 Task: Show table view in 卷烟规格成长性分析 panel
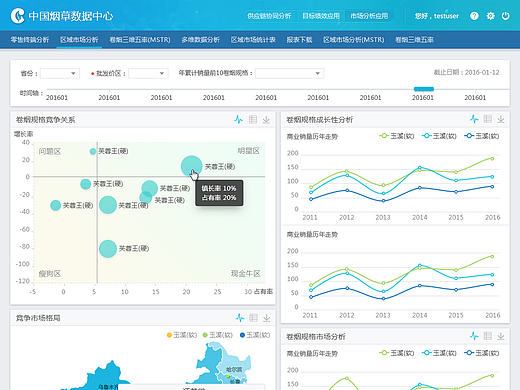click(x=488, y=119)
